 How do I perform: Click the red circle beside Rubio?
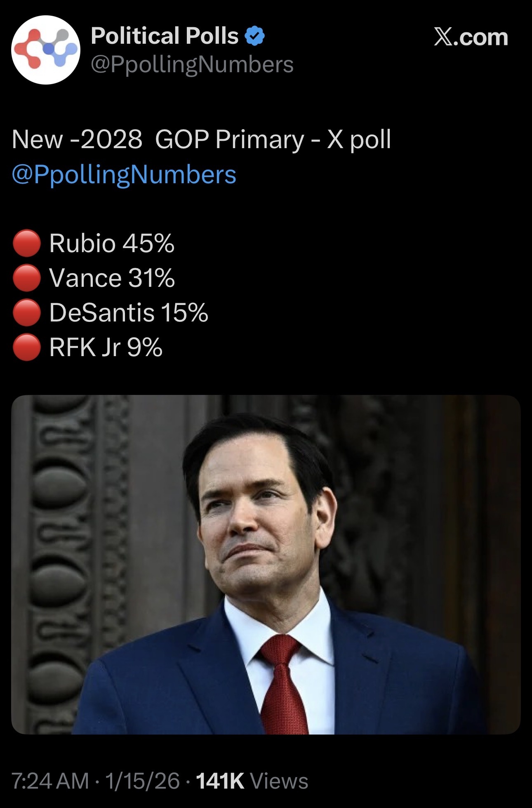tap(26, 243)
